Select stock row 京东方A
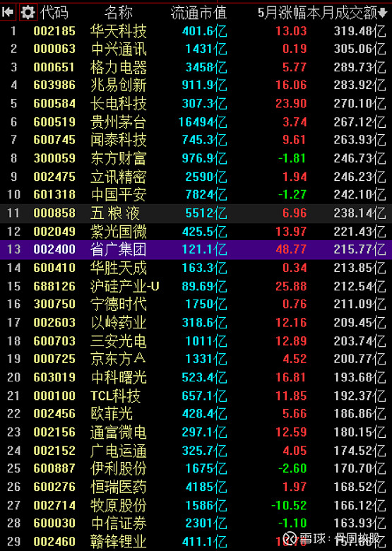Screen dimensions: 392x551 click(196, 359)
